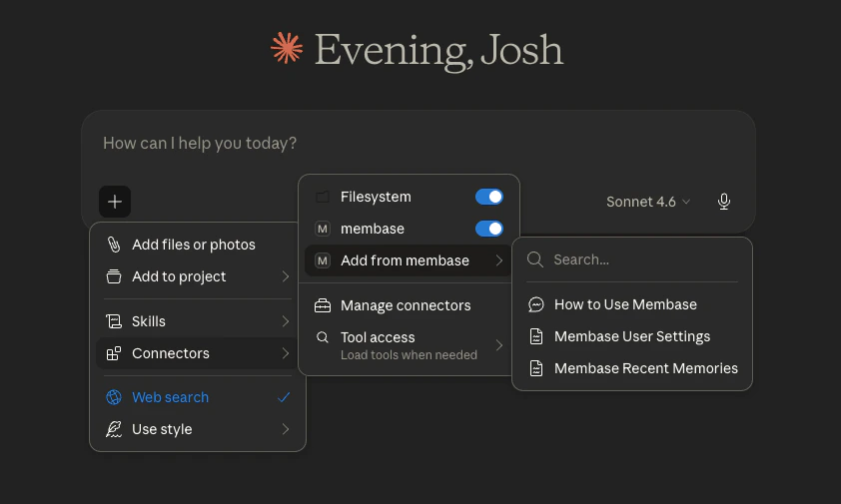Viewport: 841px width, 504px height.
Task: Select the 'Connectors' label
Action: tap(171, 353)
